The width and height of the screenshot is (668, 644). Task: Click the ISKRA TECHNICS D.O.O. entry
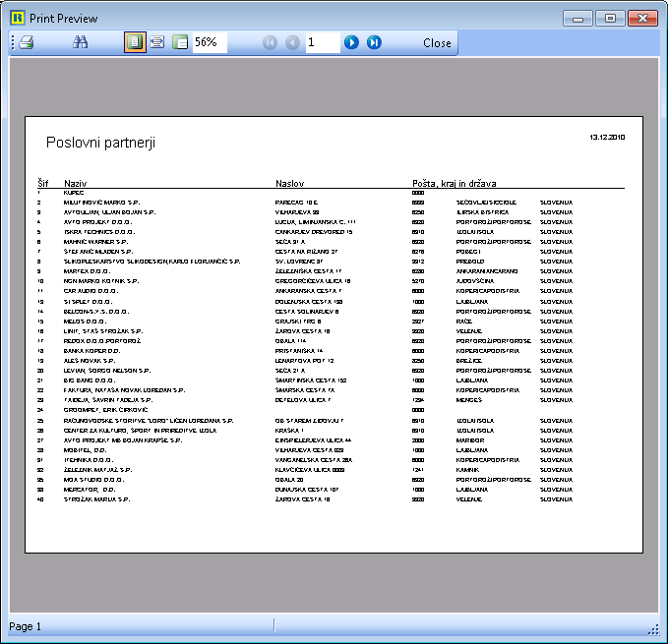point(99,232)
